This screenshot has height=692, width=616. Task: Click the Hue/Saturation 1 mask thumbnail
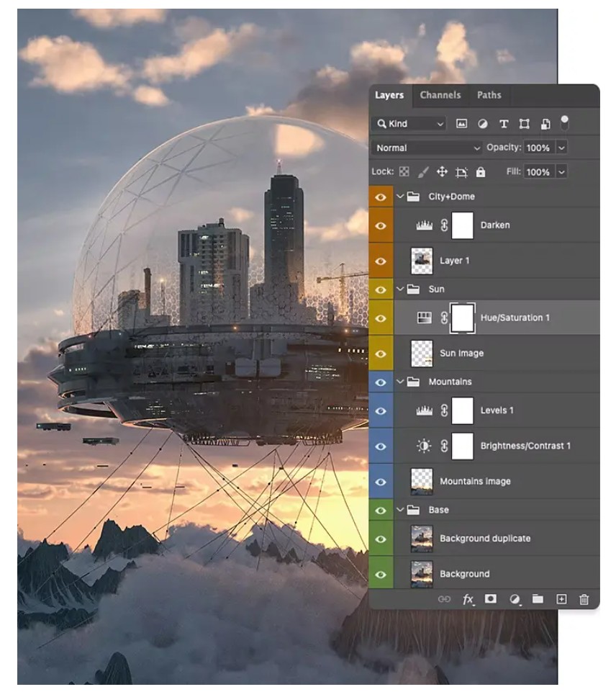[463, 318]
